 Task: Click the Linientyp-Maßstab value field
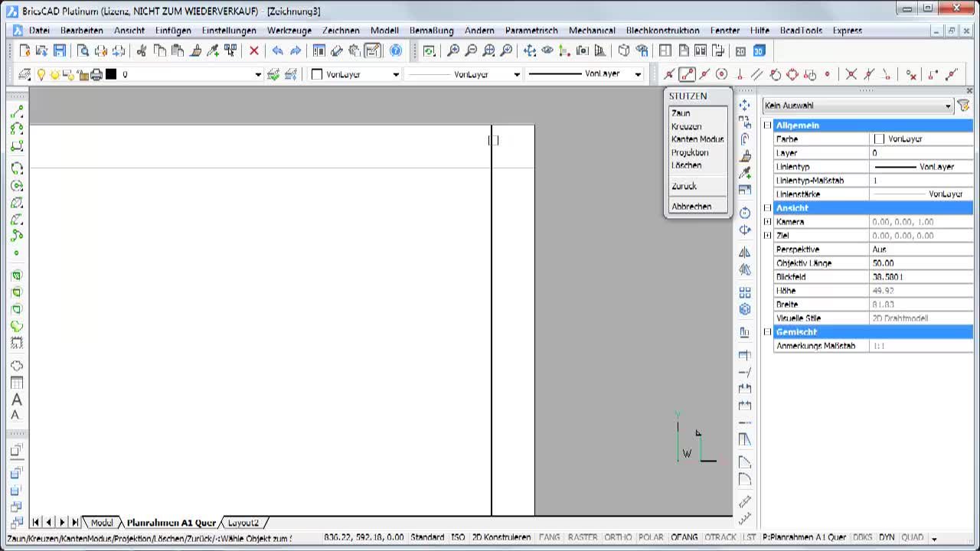[922, 181]
